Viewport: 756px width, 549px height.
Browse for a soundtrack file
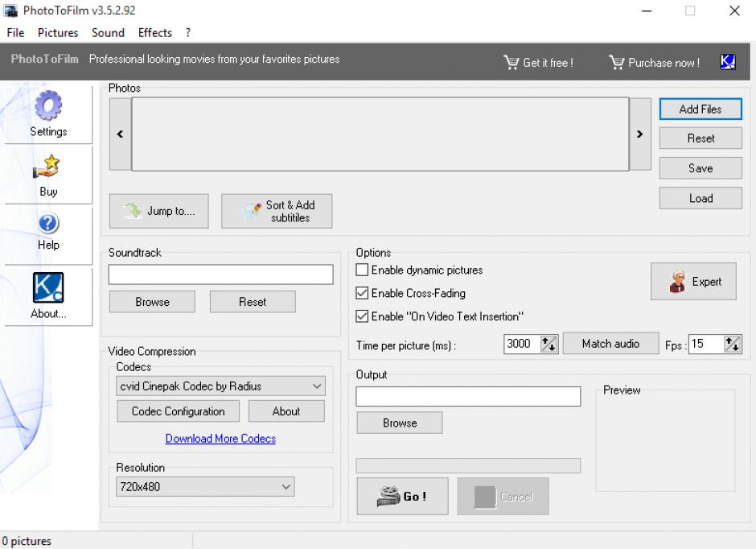pos(152,302)
